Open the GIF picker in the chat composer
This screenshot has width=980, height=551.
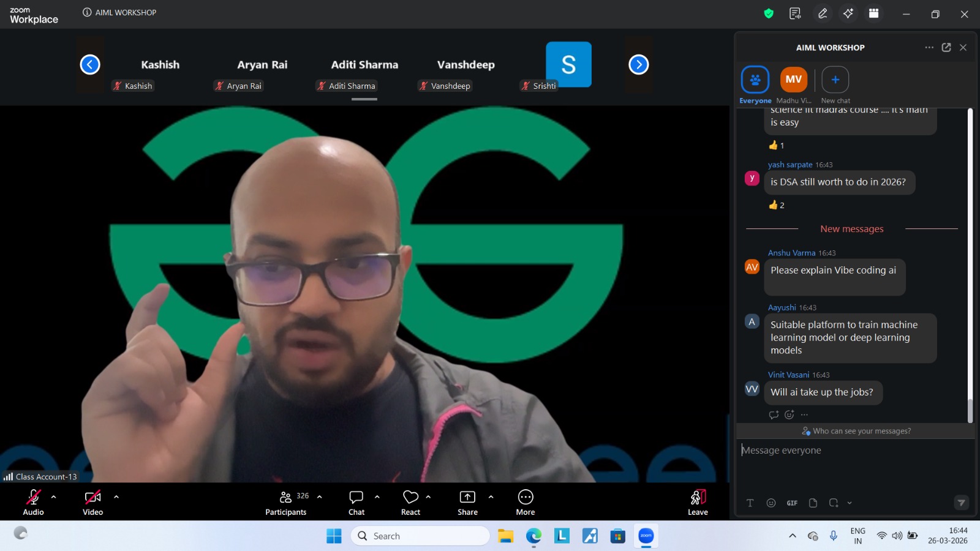[792, 503]
